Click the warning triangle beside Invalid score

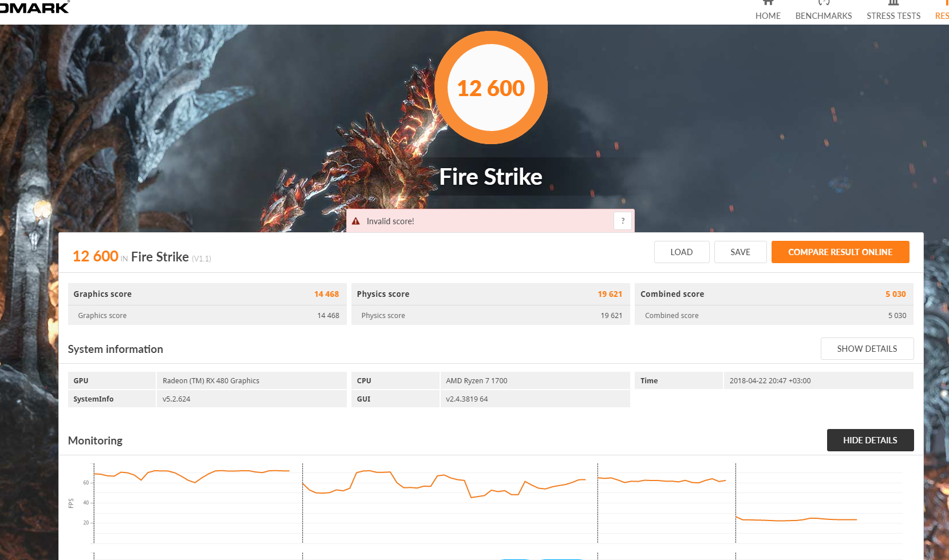coord(356,221)
